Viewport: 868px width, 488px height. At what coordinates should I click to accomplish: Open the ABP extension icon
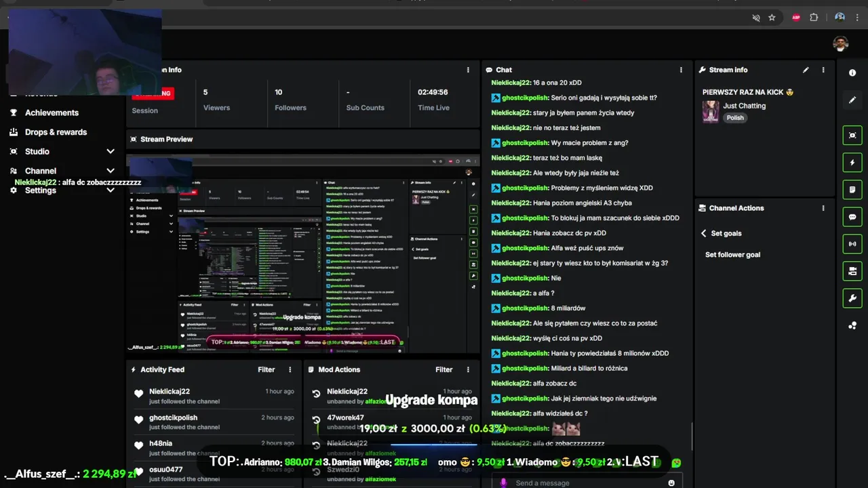(796, 18)
